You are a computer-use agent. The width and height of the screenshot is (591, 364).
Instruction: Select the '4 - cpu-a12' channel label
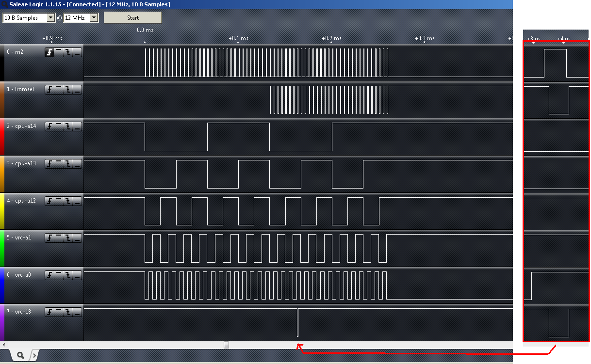(x=21, y=200)
